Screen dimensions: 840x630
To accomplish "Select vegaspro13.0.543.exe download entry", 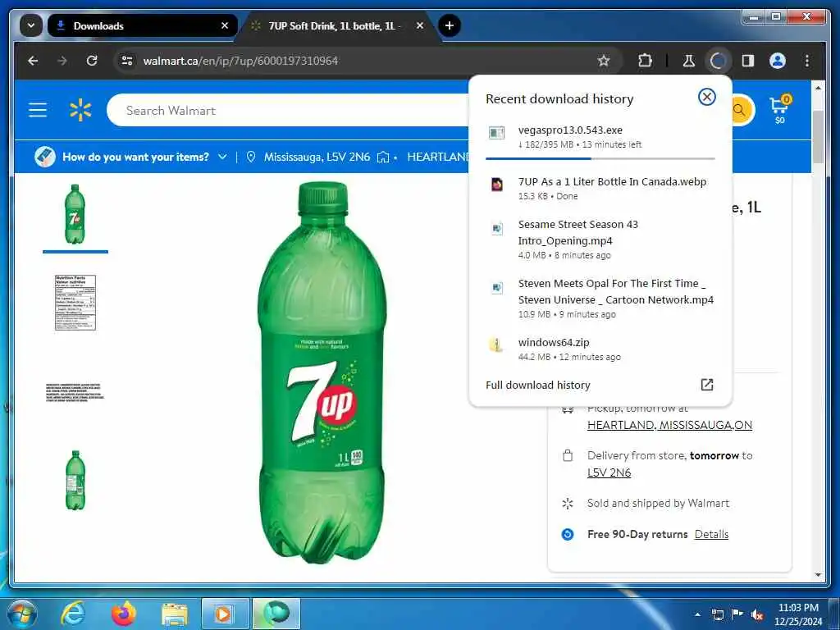I will 600,137.
